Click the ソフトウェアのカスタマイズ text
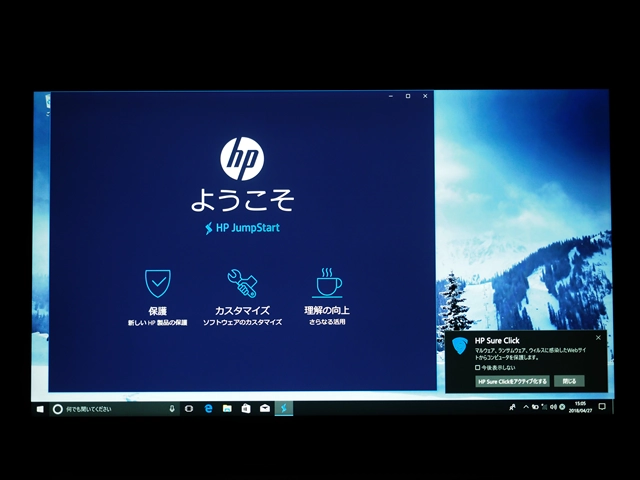Image resolution: width=640 pixels, height=480 pixels. (x=242, y=322)
